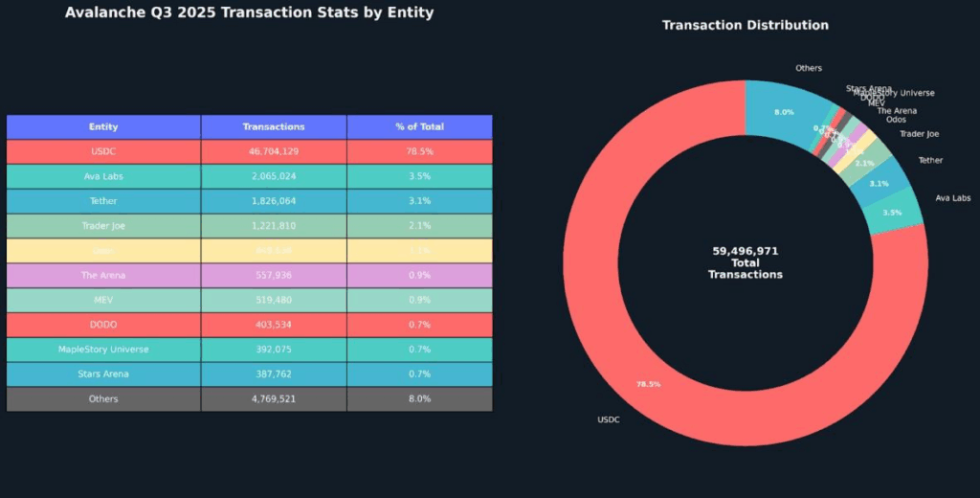The height and width of the screenshot is (498, 980).
Task: Select the DODO entity cell in table
Action: (103, 325)
